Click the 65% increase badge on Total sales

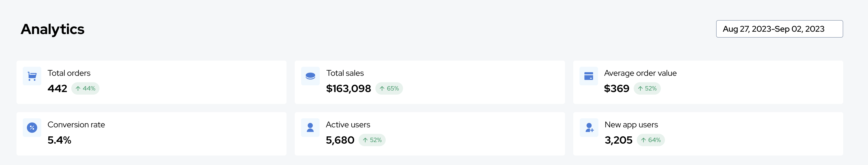(x=389, y=88)
